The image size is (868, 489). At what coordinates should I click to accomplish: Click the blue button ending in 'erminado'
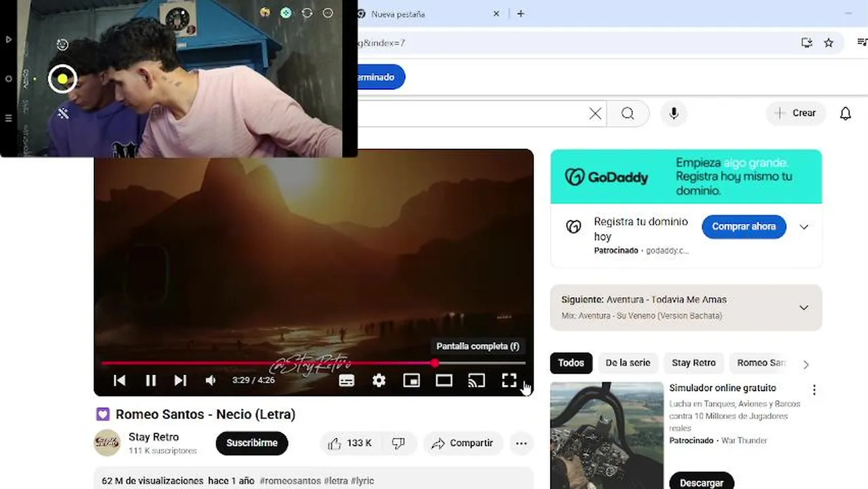381,77
